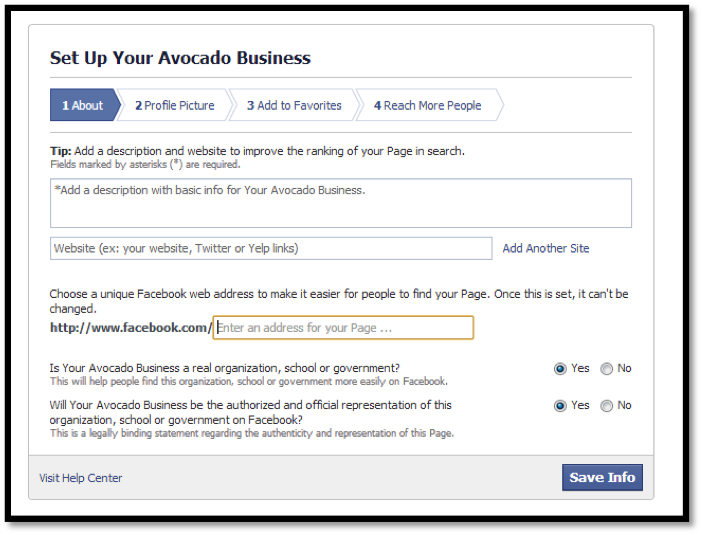The image size is (702, 535).
Task: Select the 1 About step tab
Action: (84, 105)
